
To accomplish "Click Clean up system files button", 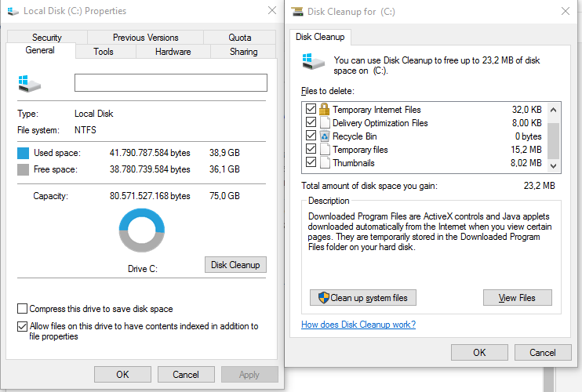I will 363,298.
